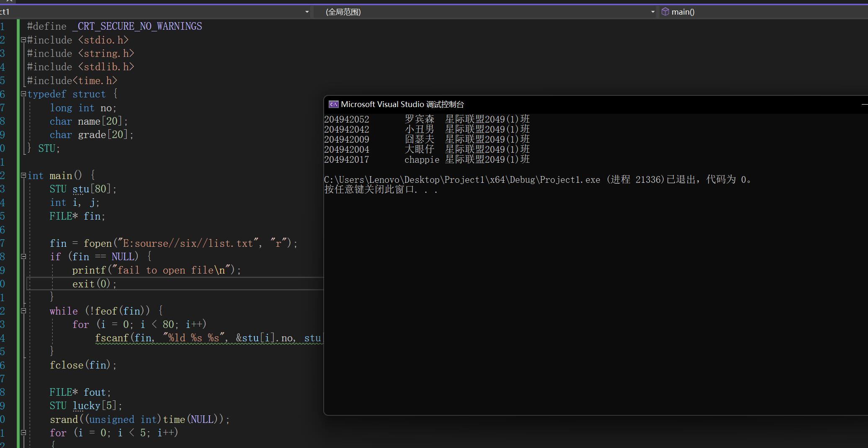Collapse the if (fin == NULL) block
The width and height of the screenshot is (868, 448).
[23, 257]
